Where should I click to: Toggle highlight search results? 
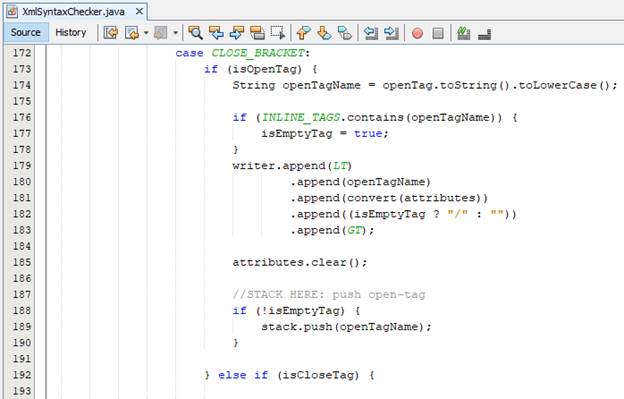(x=257, y=33)
